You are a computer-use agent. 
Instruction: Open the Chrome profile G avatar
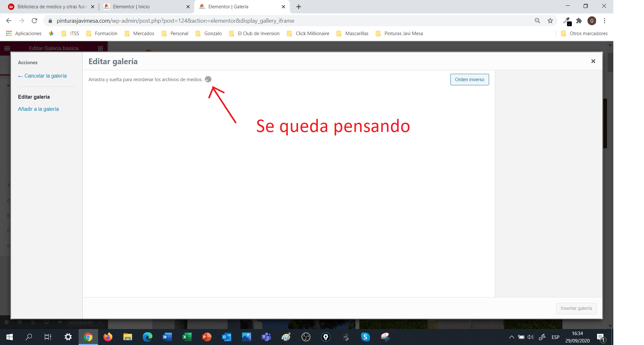click(592, 21)
